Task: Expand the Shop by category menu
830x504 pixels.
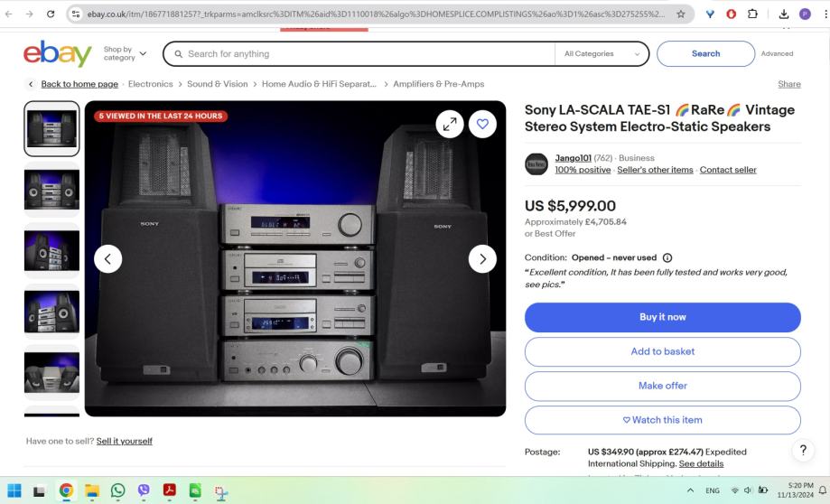Action: point(125,53)
